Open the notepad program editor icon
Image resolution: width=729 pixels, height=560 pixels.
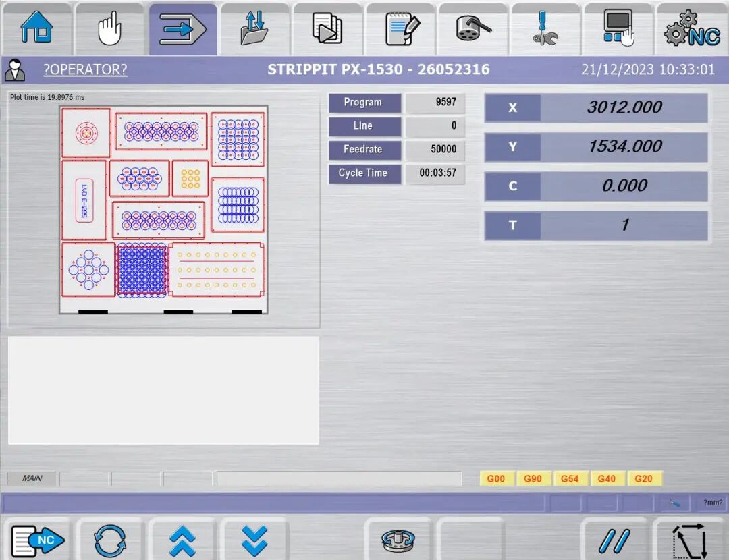pyautogui.click(x=401, y=29)
